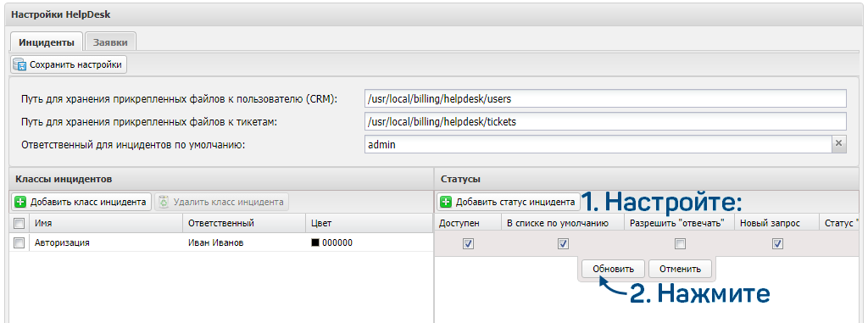Click the Разрешить "отвечать" column header

(679, 223)
